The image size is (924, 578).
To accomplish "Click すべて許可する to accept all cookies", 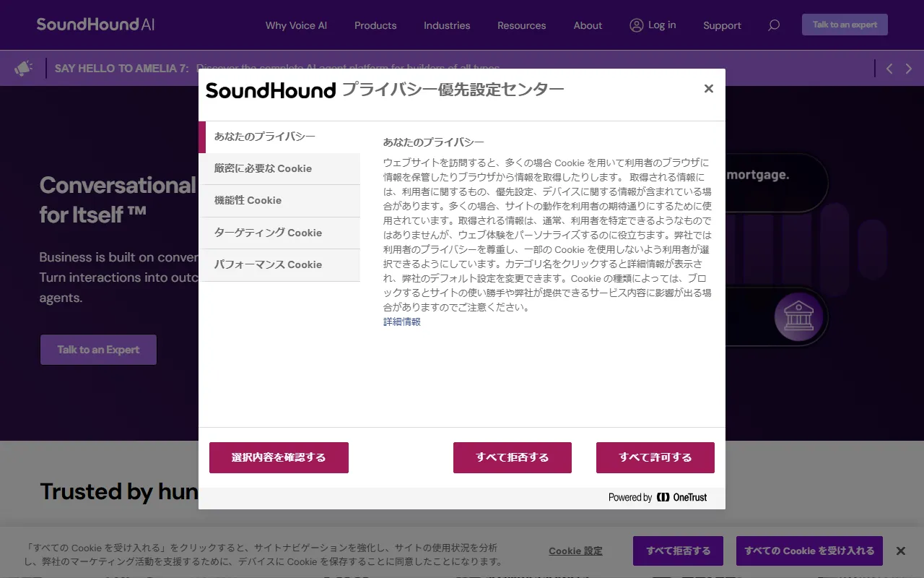I will click(x=655, y=457).
